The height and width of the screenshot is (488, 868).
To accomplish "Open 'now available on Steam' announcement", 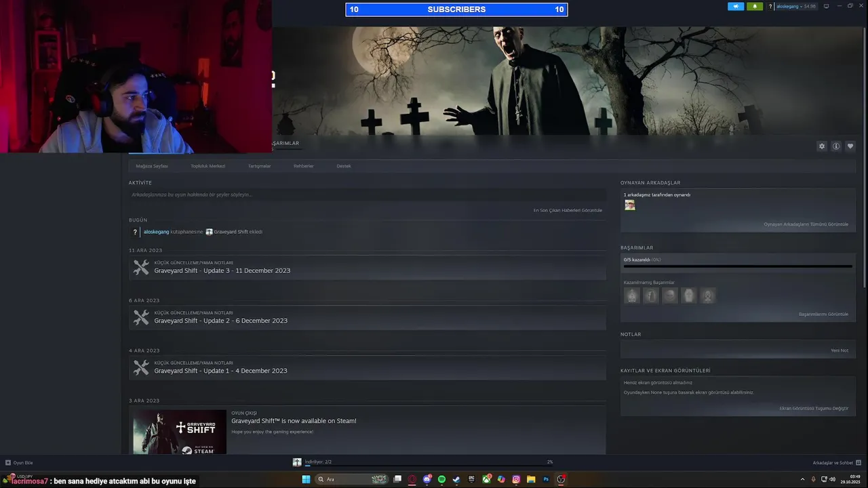I will [x=294, y=421].
